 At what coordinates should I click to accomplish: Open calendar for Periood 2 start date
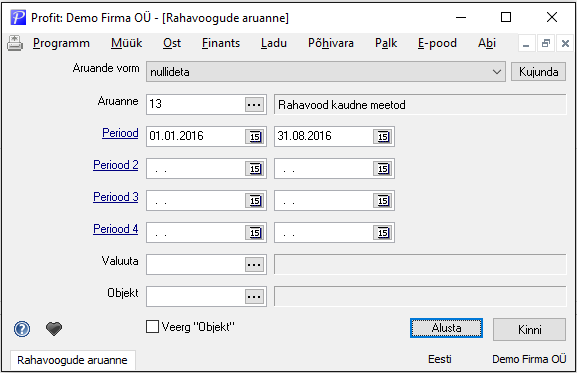click(x=255, y=169)
